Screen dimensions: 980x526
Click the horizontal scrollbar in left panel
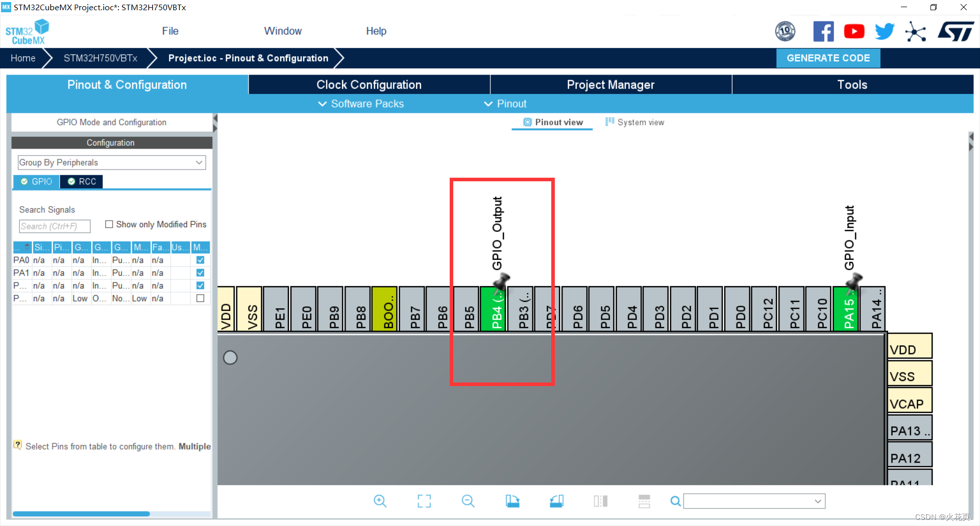coord(81,514)
